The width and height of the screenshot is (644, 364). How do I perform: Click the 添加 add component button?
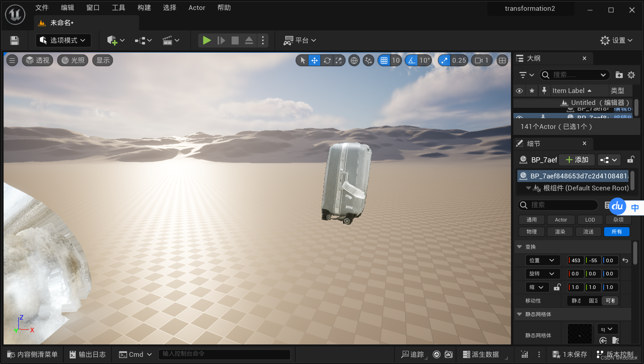(577, 160)
